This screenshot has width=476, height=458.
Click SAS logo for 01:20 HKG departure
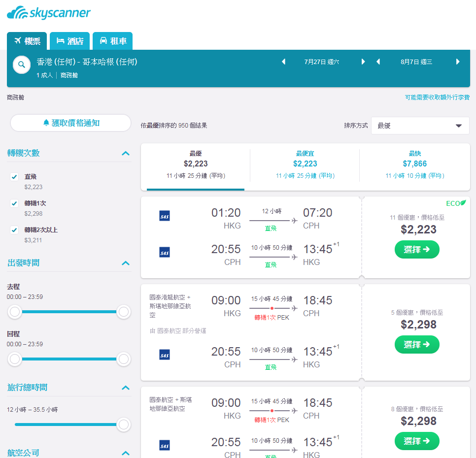[165, 216]
